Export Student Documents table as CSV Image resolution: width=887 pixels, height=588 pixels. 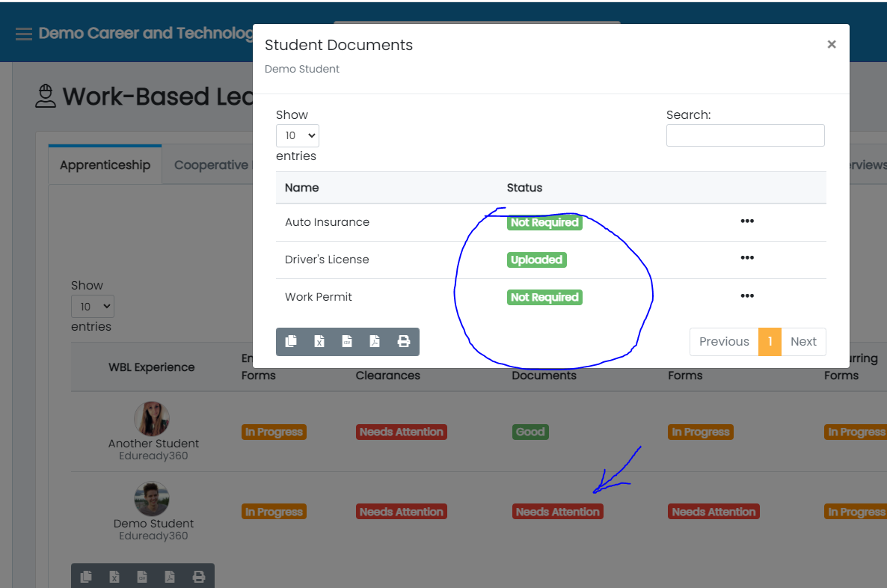click(x=347, y=341)
